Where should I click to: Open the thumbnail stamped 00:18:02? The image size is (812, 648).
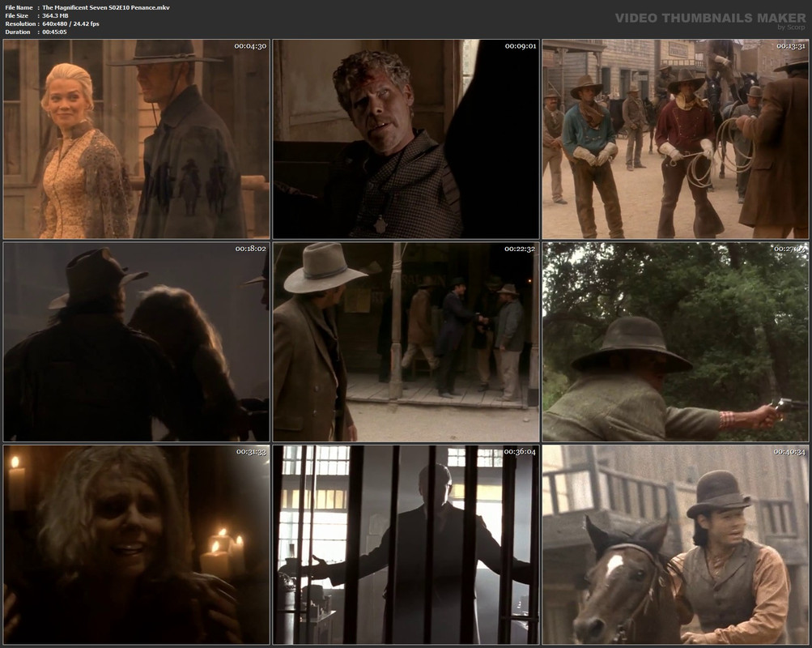click(x=136, y=342)
